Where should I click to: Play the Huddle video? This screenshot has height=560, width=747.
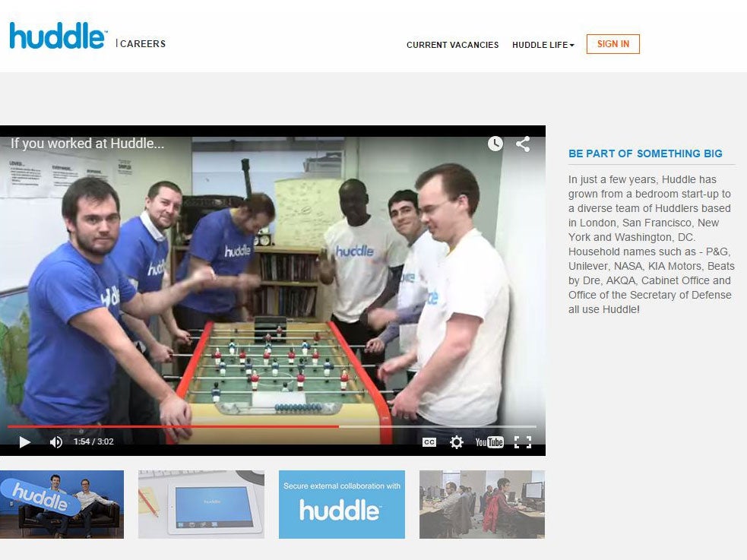coord(25,442)
